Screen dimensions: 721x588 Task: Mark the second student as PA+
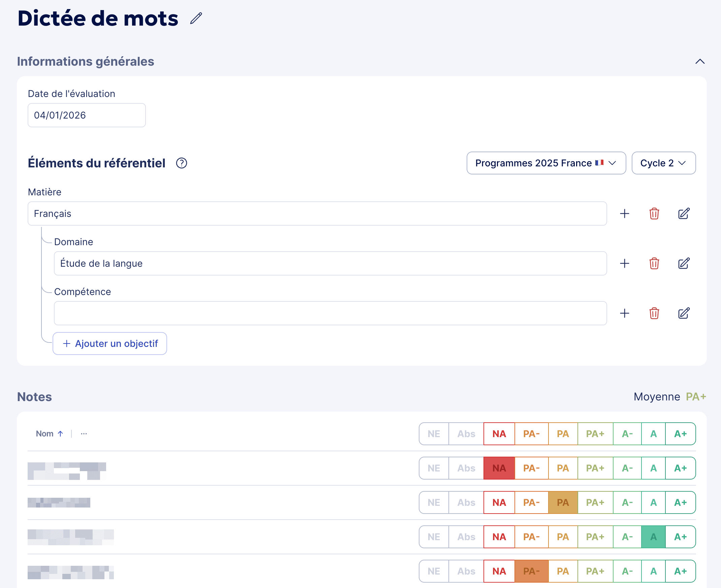595,502
